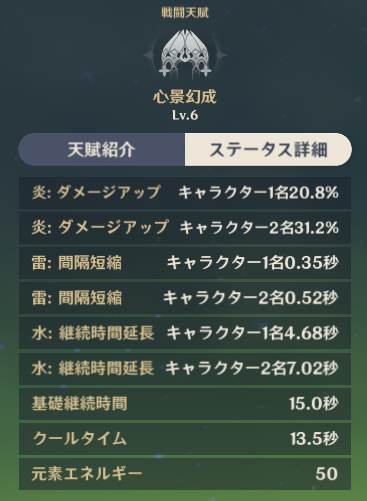Image resolution: width=367 pixels, height=501 pixels.
Task: Select the 水: 継続時間延長 キャラクター1名 row
Action: click(x=185, y=333)
